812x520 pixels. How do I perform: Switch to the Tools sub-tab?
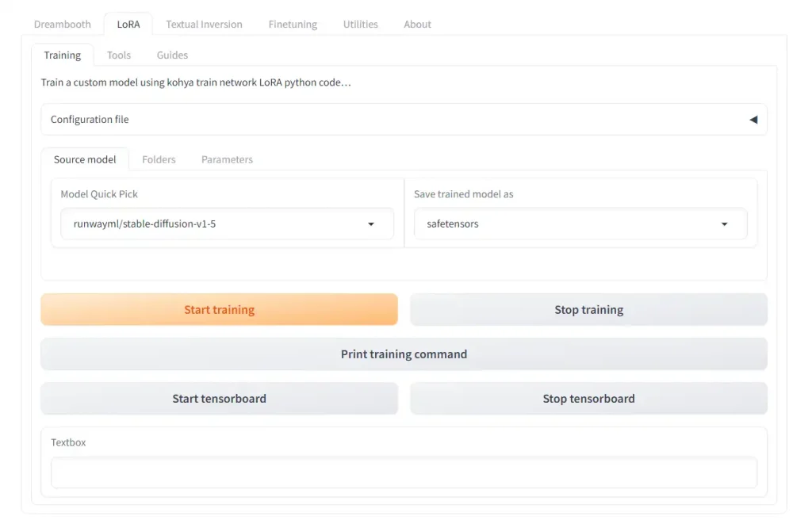(119, 55)
